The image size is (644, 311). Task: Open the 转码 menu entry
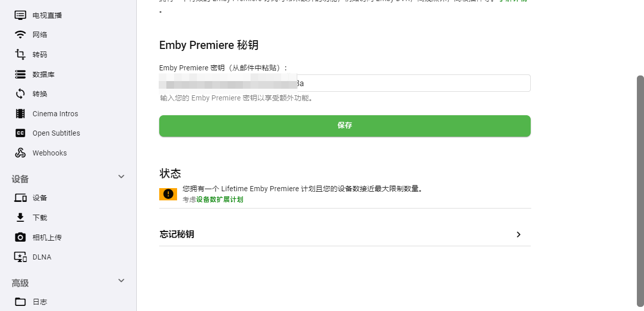[x=40, y=55]
